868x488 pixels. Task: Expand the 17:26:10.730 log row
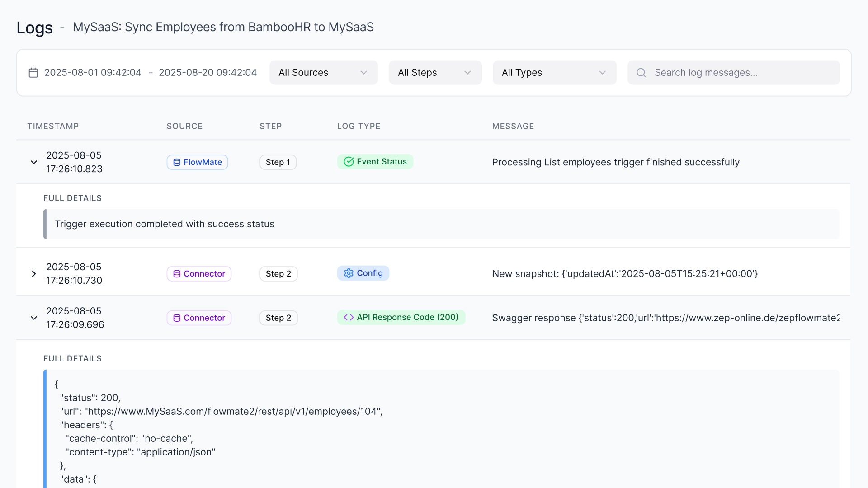click(x=33, y=274)
